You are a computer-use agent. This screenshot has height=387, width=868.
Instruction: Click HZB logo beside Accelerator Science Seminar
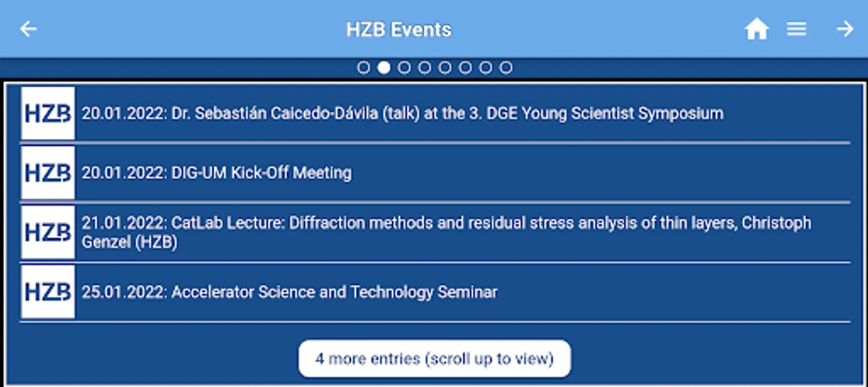[x=48, y=292]
